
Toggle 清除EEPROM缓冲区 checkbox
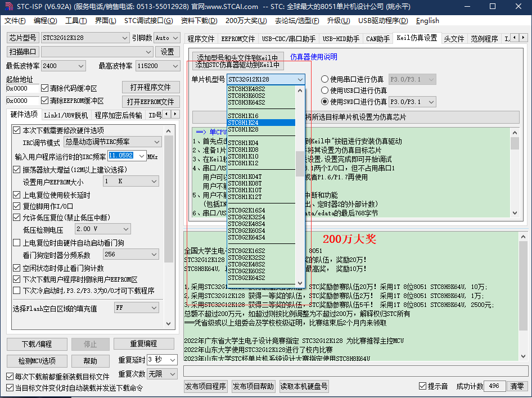coord(45,101)
